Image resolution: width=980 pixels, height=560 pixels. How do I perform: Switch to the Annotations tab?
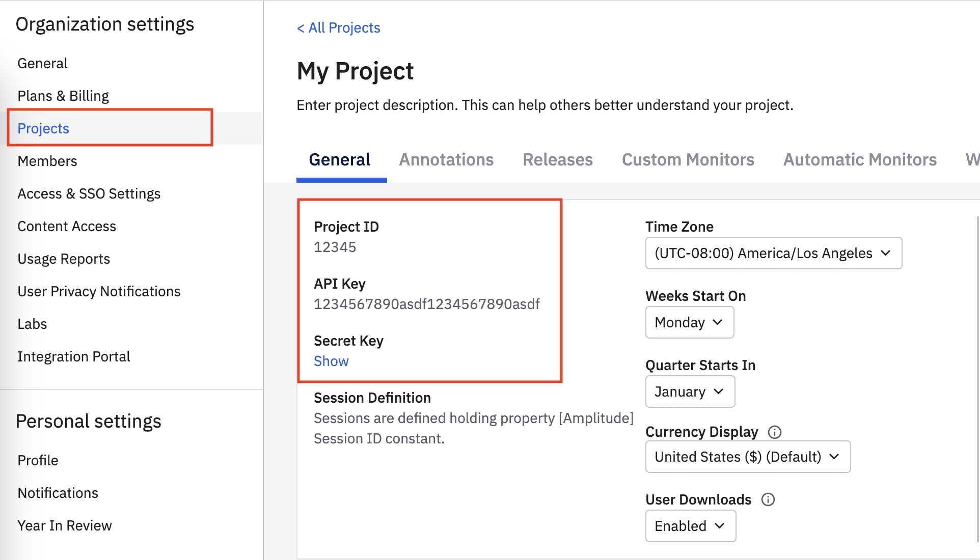[446, 160]
